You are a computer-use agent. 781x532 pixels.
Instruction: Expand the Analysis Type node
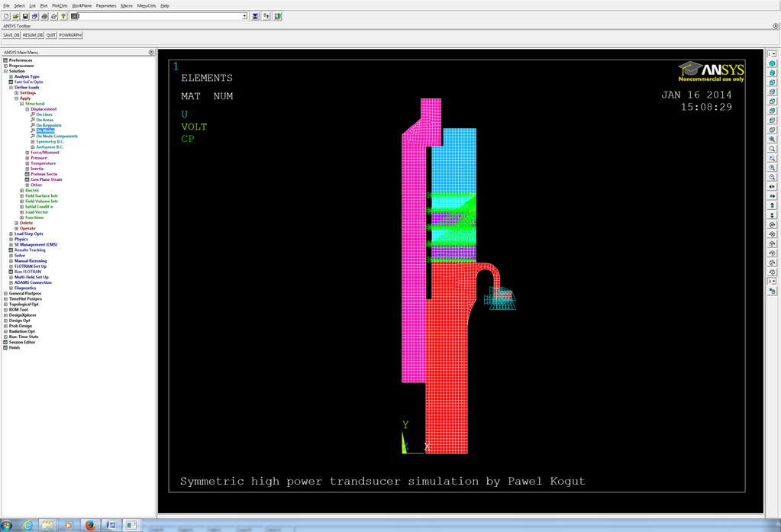[11, 77]
